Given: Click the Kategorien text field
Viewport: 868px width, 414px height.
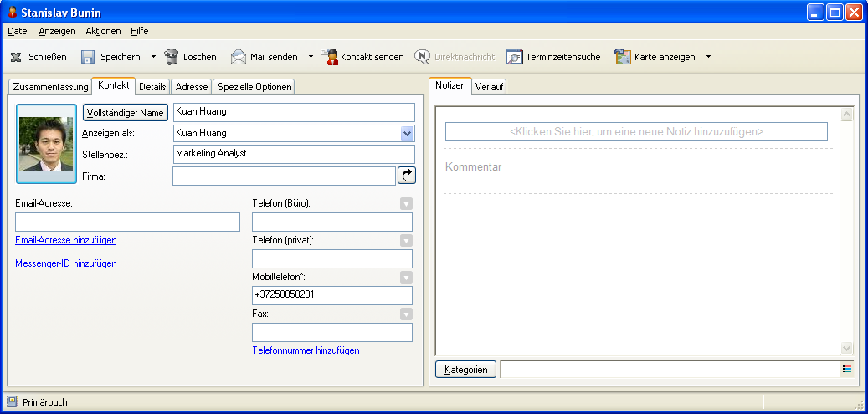Looking at the screenshot, I should pos(670,369).
